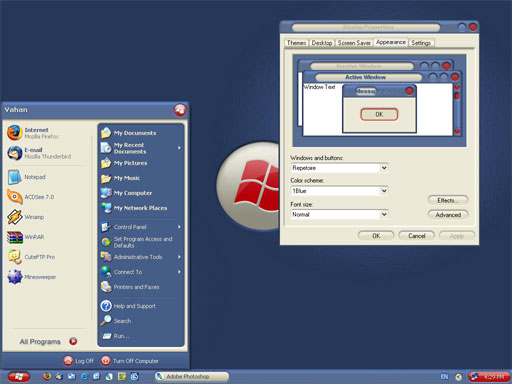Show hidden tray icons arrow
The width and height of the screenshot is (512, 384).
(x=459, y=377)
